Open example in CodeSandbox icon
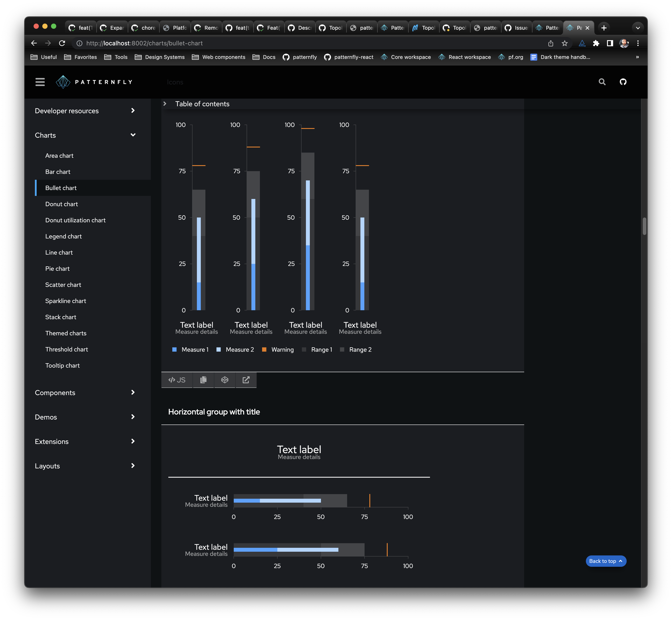The height and width of the screenshot is (620, 672). pyautogui.click(x=225, y=380)
